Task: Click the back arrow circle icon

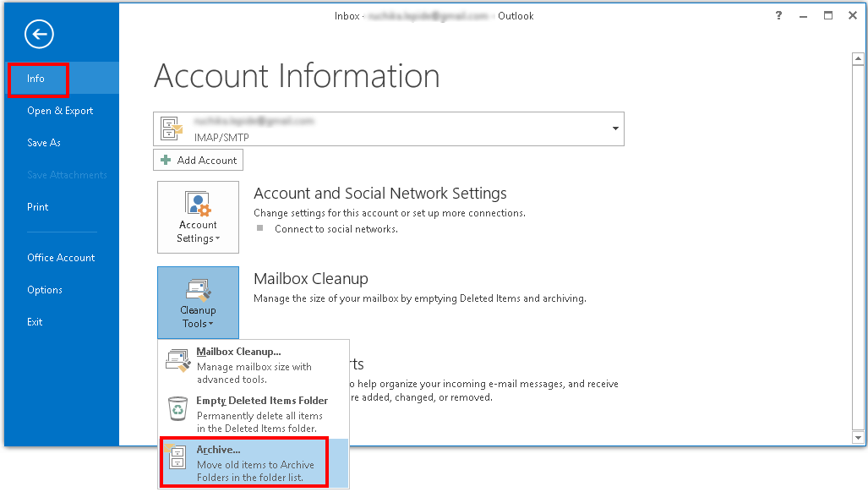Action: (x=40, y=35)
